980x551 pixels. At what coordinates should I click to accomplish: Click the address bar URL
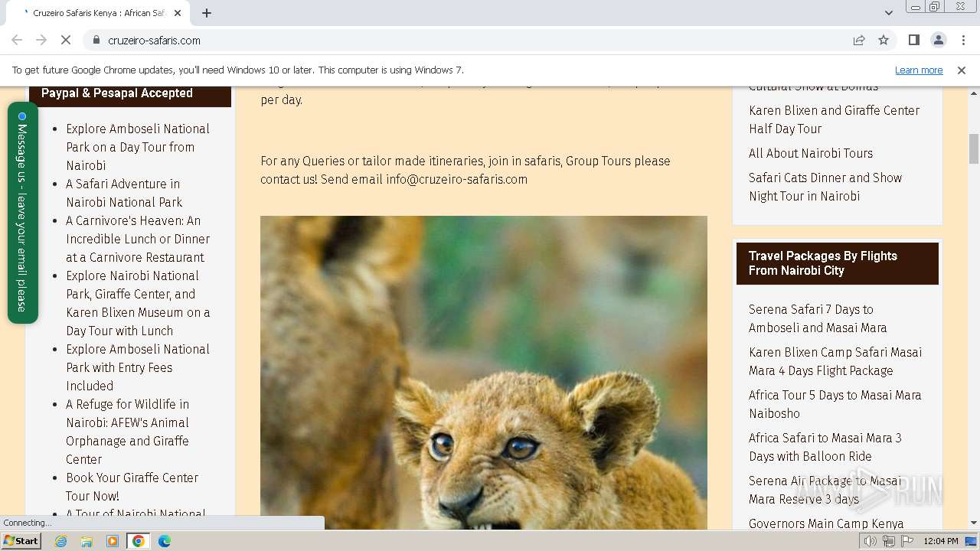click(x=155, y=40)
